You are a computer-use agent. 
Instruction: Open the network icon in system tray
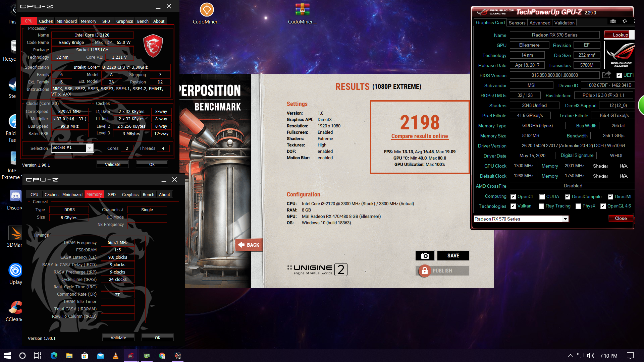[x=581, y=356]
